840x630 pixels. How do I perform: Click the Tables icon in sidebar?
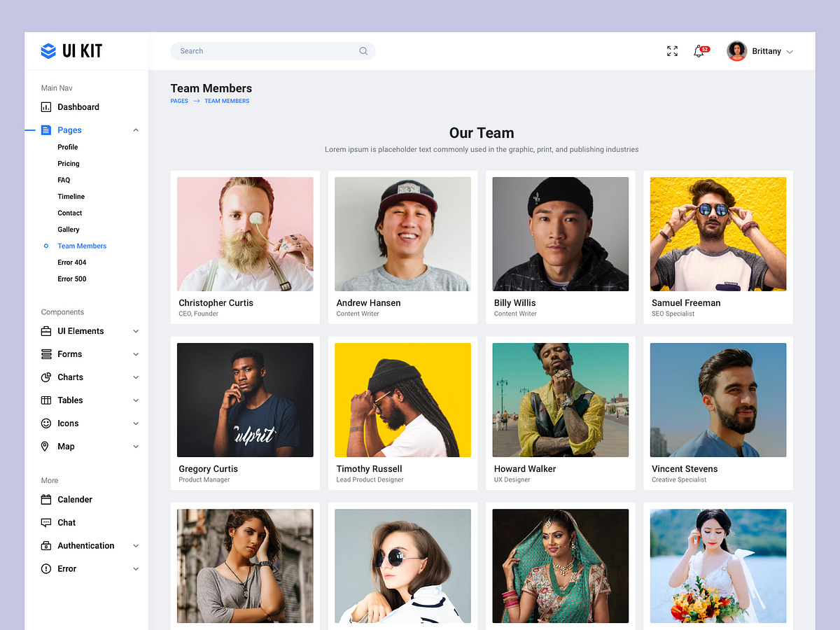tap(45, 400)
